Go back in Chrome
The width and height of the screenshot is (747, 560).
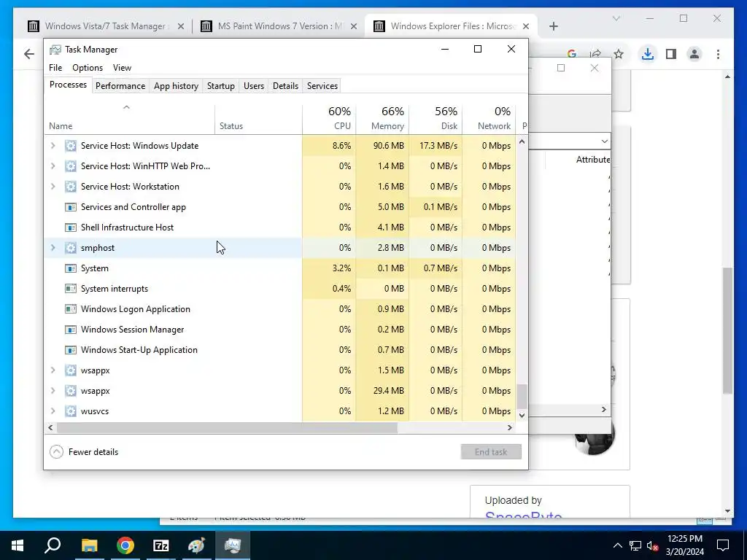(29, 54)
